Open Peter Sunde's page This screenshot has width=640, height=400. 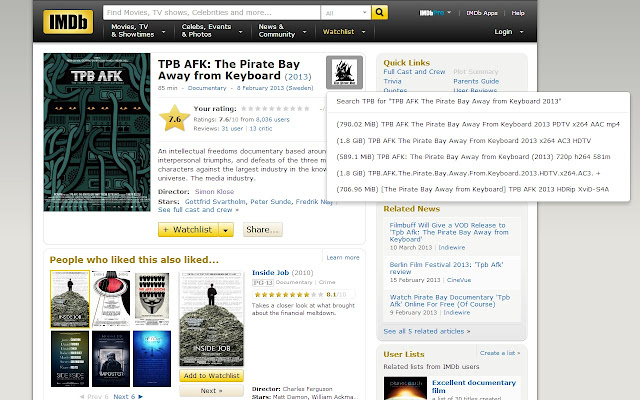pos(271,202)
